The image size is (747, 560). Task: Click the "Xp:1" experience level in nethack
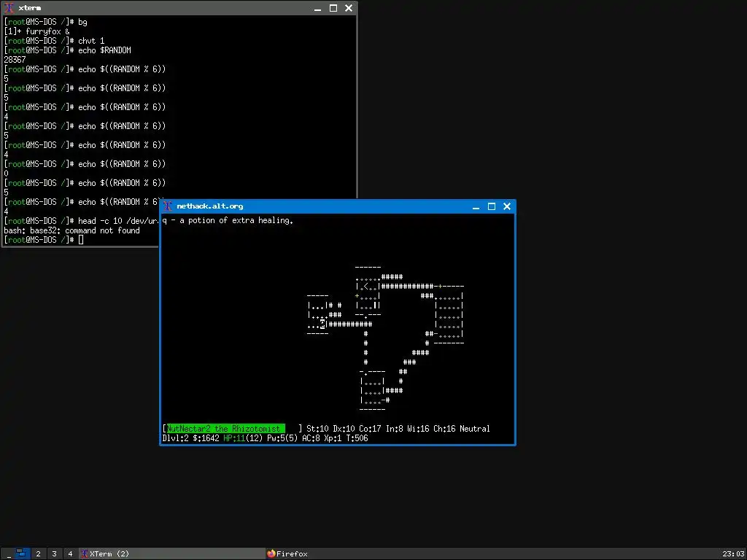(333, 438)
